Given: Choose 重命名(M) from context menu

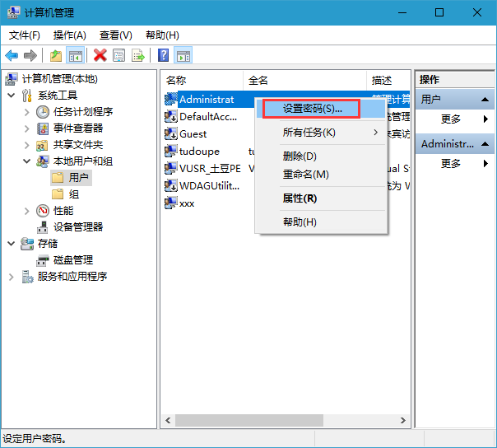Looking at the screenshot, I should coord(322,175).
